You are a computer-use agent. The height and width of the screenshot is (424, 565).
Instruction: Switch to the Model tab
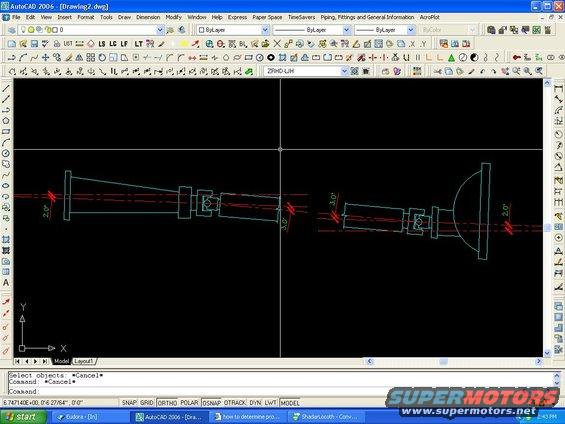tap(61, 361)
